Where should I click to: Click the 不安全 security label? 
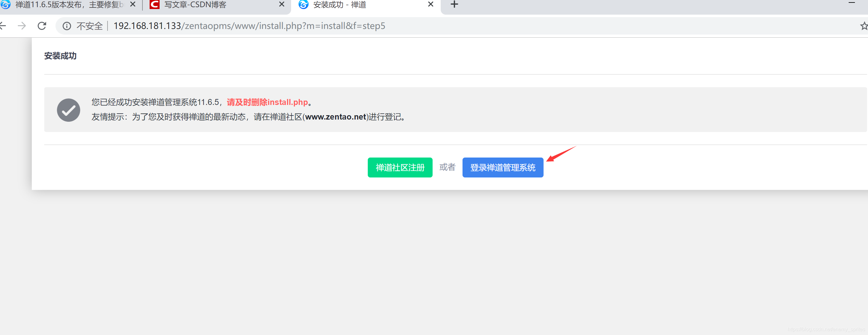pos(90,26)
